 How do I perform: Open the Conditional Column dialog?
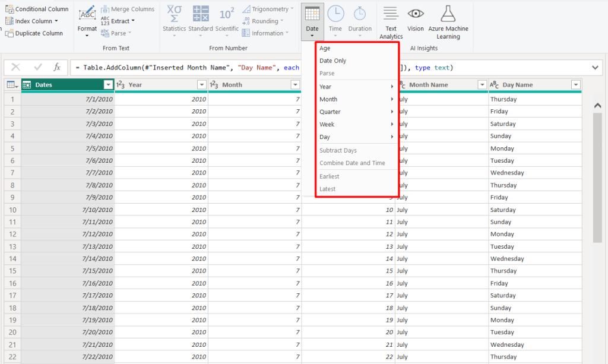[x=37, y=9]
